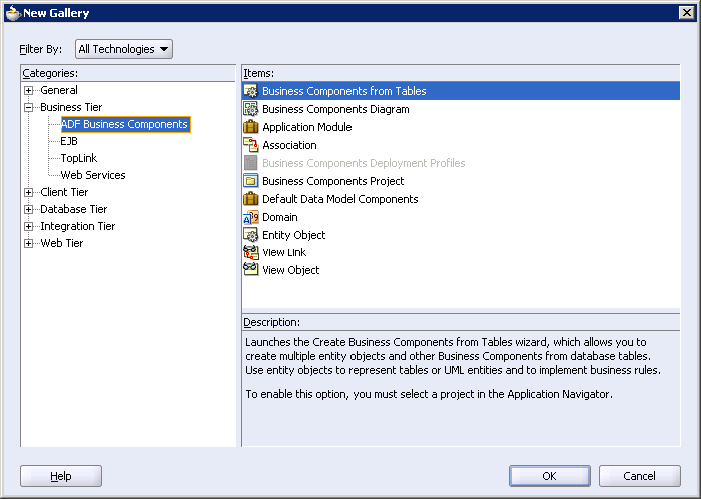This screenshot has width=701, height=499.
Task: Select the Client Tier category label
Action: [64, 192]
